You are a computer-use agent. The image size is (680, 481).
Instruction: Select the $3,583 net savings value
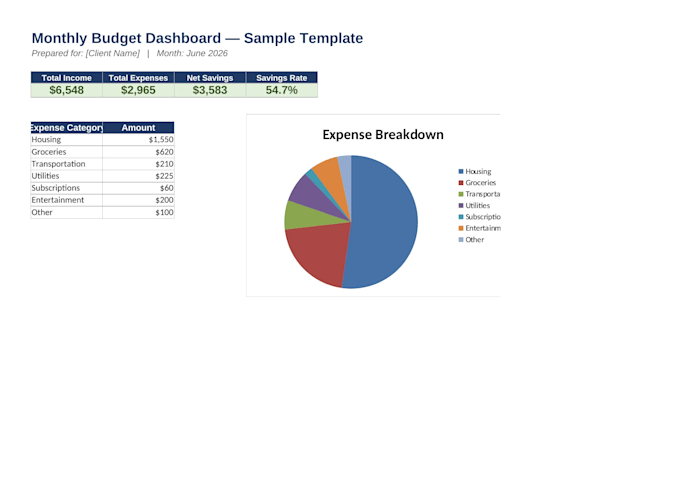[210, 90]
